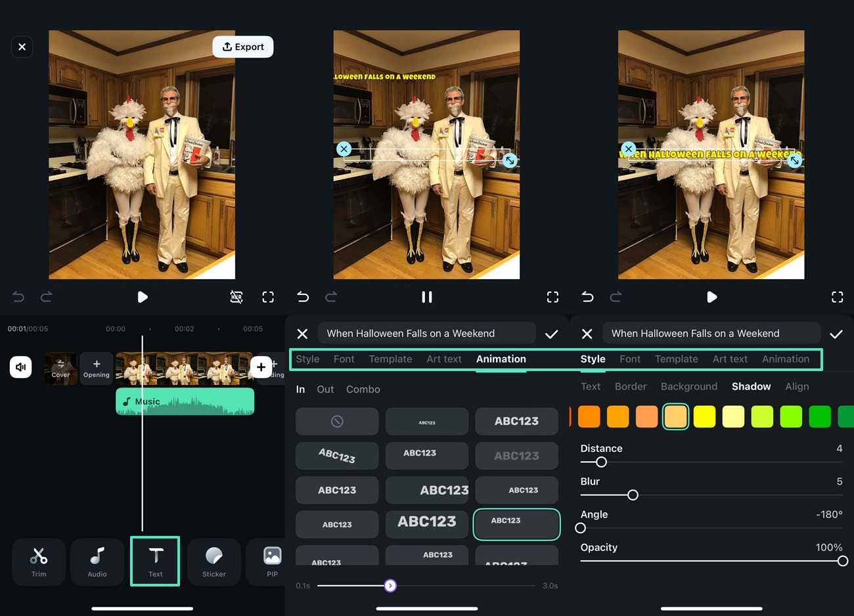Click the yellow caption's resize handle
The height and width of the screenshot is (616, 854).
(795, 160)
